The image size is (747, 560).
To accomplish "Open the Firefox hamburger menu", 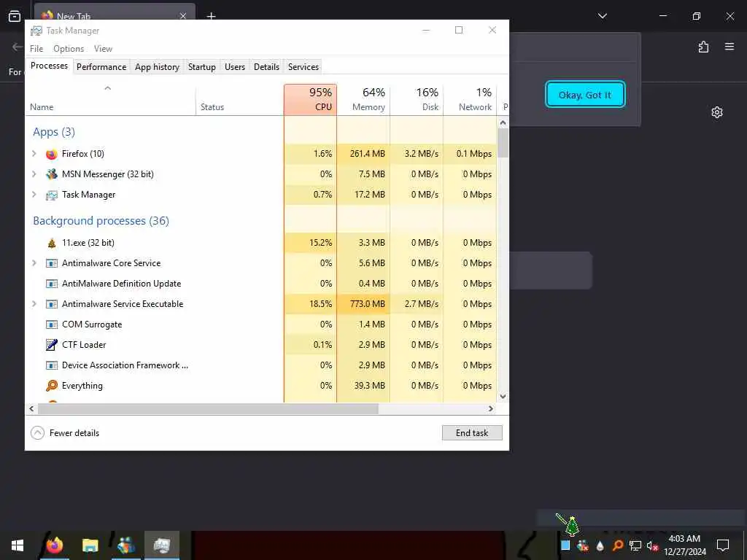I will tap(729, 47).
